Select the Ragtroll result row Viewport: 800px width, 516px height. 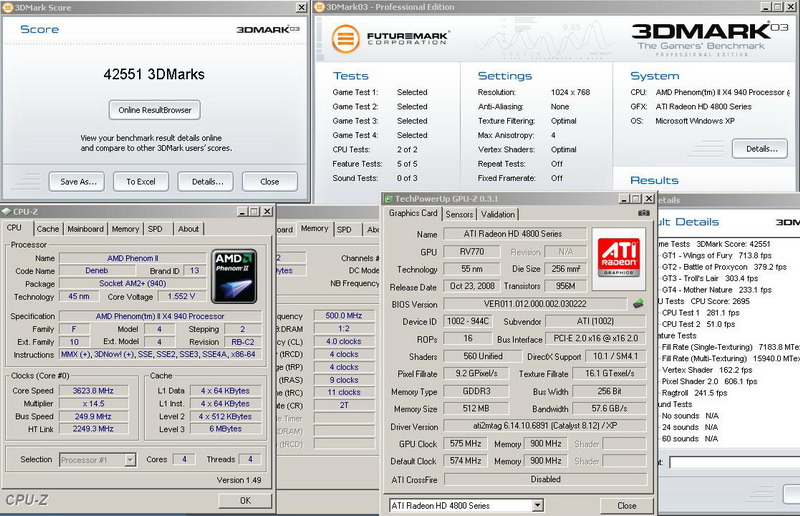(x=694, y=393)
